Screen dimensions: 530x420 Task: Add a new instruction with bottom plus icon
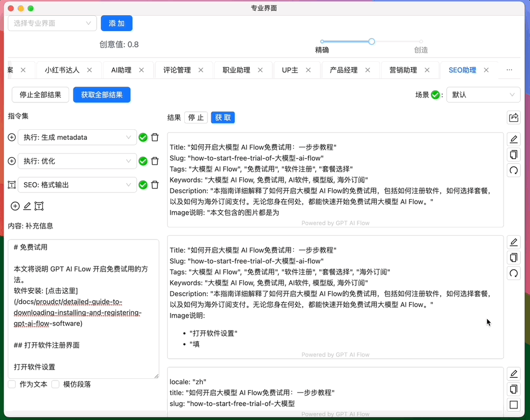15,206
